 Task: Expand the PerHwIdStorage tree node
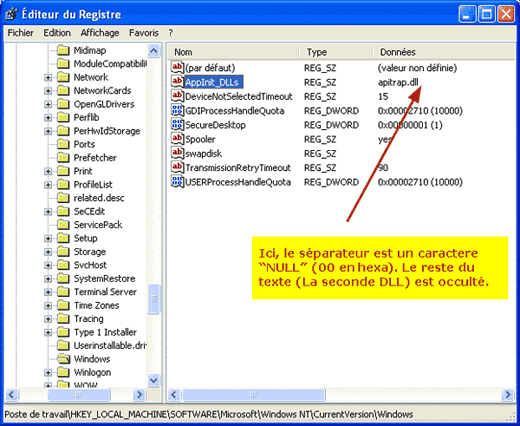pos(48,131)
